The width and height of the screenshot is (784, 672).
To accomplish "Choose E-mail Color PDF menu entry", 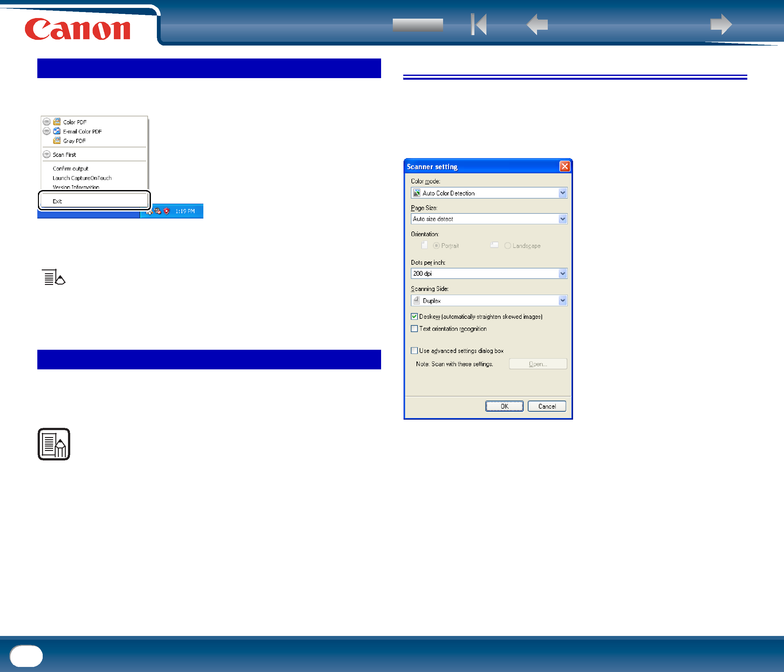I will point(82,131).
